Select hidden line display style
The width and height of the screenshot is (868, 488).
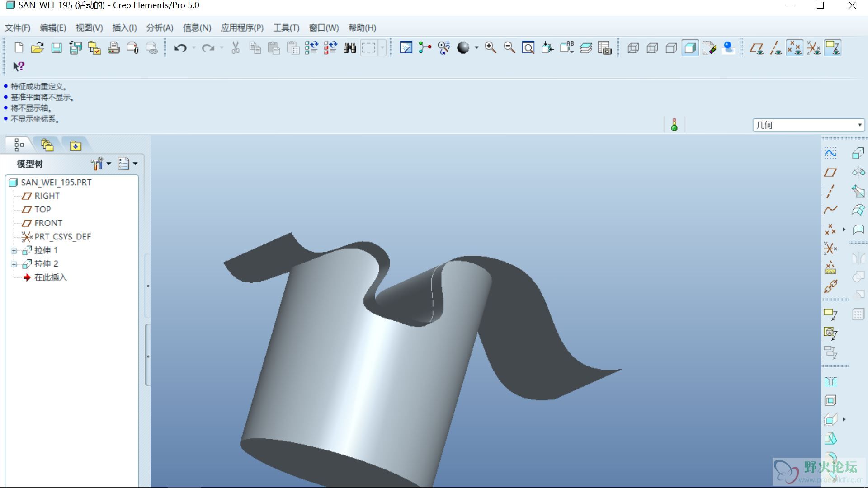(652, 48)
